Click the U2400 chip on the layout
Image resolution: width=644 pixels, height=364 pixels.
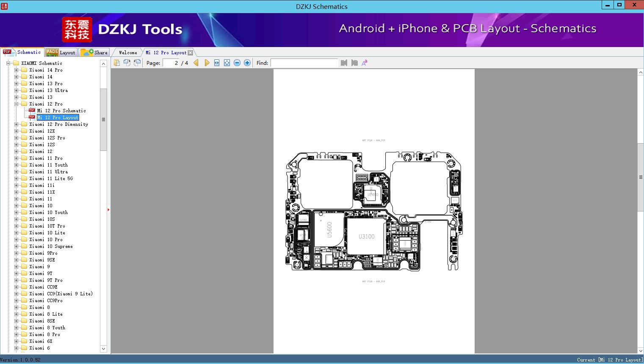(x=373, y=195)
